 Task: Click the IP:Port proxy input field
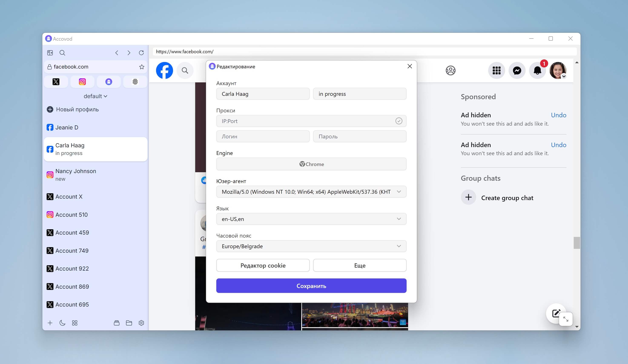point(304,121)
